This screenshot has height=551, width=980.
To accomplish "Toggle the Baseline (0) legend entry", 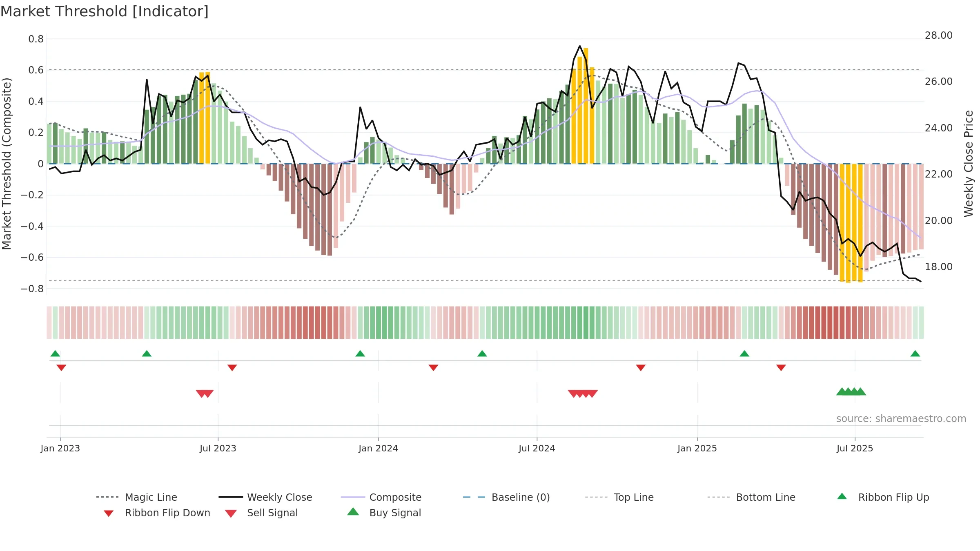I will [506, 497].
